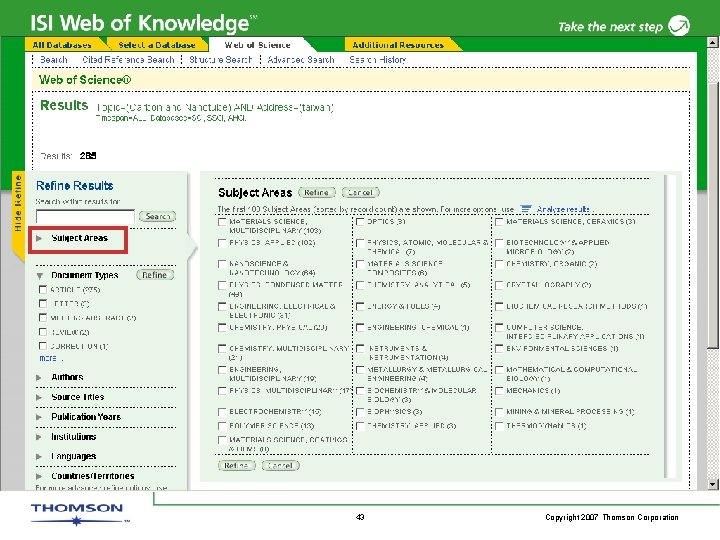Check Article (275) document type
720x540 pixels.
(x=43, y=290)
